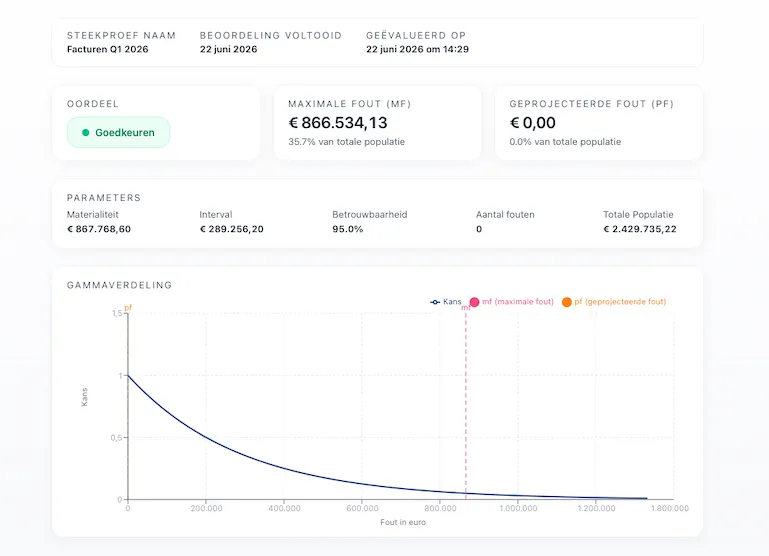This screenshot has width=769, height=556.
Task: Click the mf marker above dashed line
Action: tap(465, 307)
